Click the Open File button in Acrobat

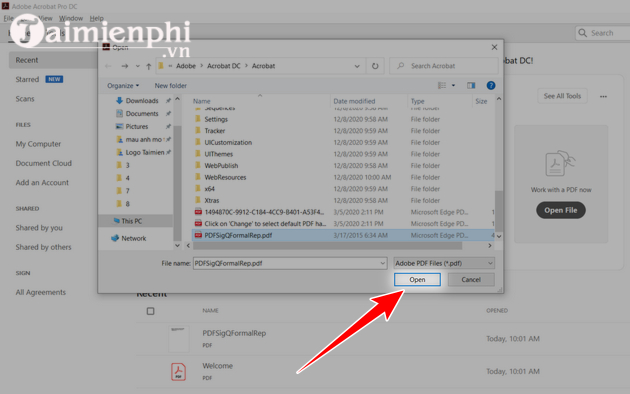click(560, 210)
